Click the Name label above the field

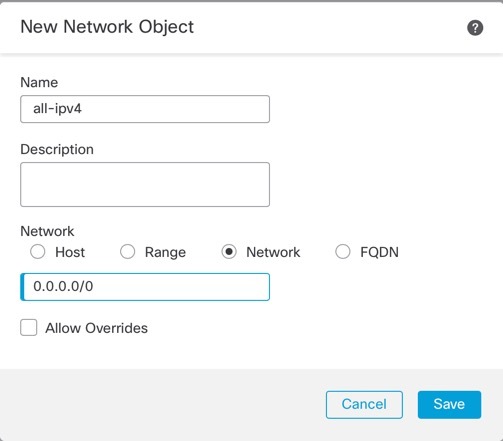(39, 82)
